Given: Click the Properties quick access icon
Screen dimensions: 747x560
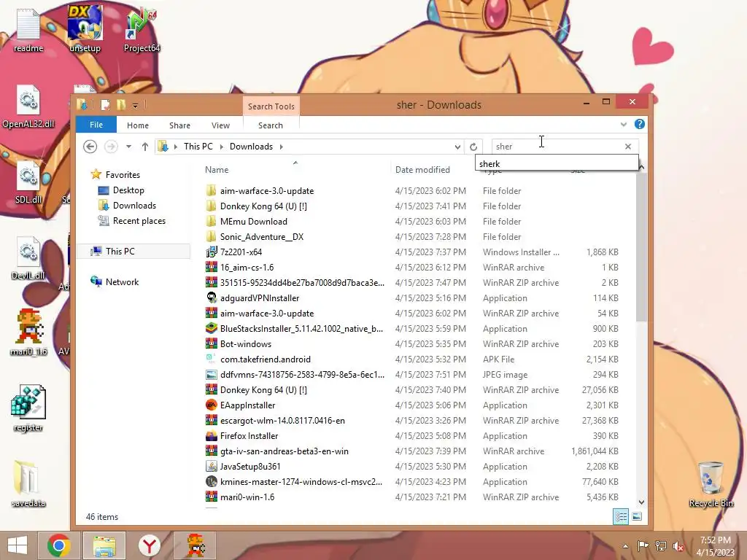Looking at the screenshot, I should 105,105.
